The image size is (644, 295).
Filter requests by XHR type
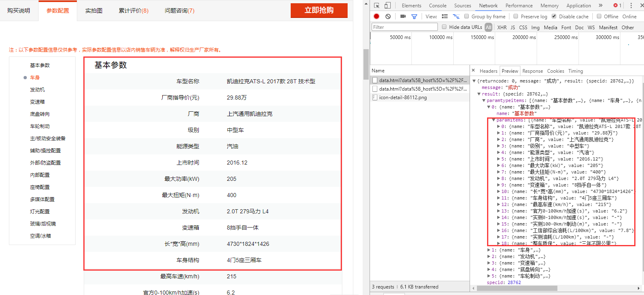point(502,27)
